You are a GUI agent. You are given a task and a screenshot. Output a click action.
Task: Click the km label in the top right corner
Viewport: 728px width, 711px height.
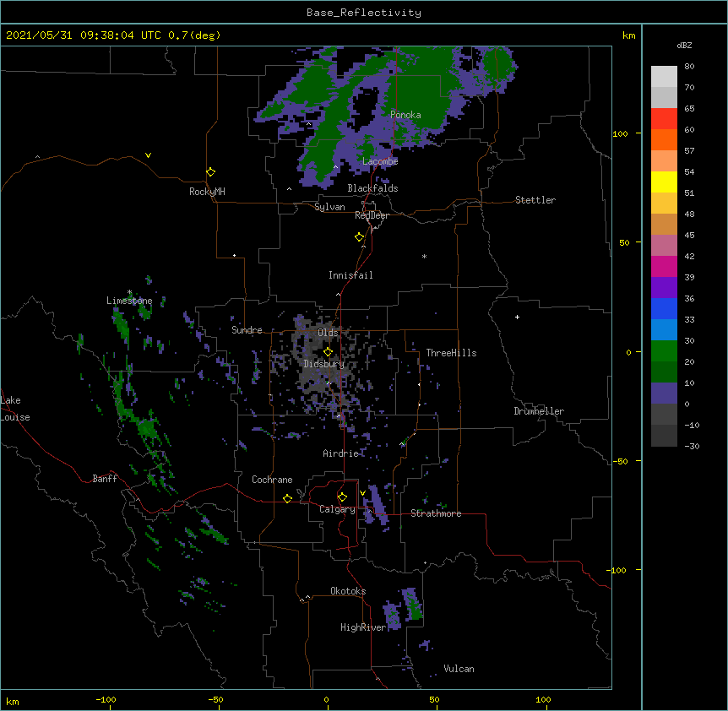tap(628, 35)
